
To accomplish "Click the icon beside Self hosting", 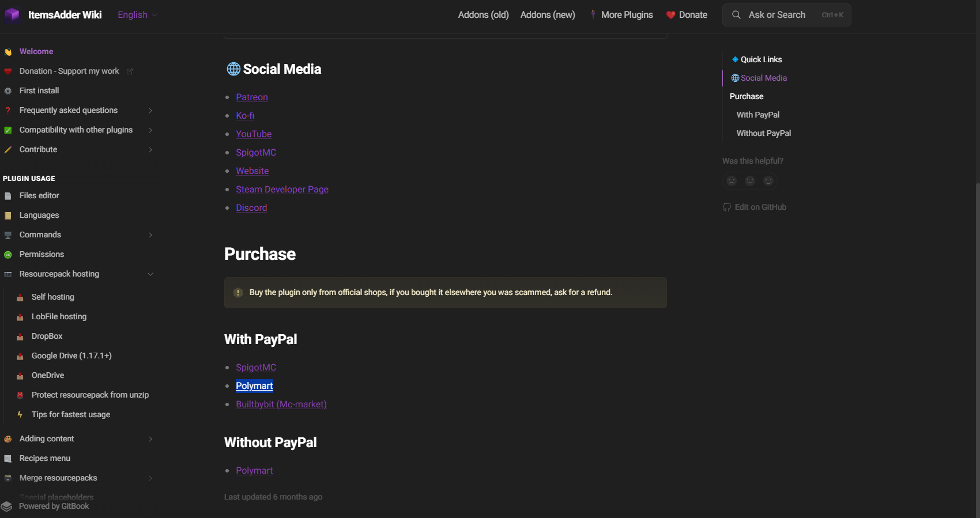I will 20,297.
